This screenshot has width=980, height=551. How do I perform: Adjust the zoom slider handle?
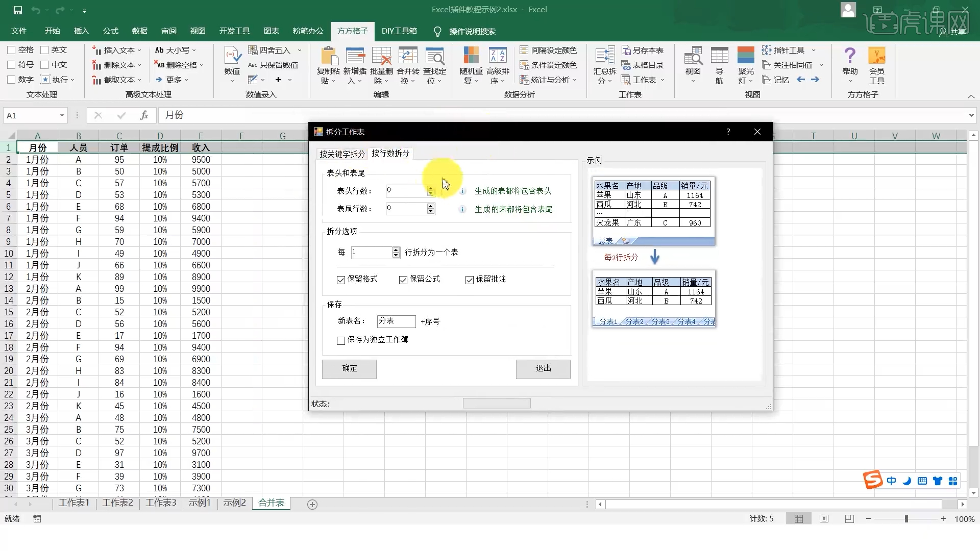[906, 519]
